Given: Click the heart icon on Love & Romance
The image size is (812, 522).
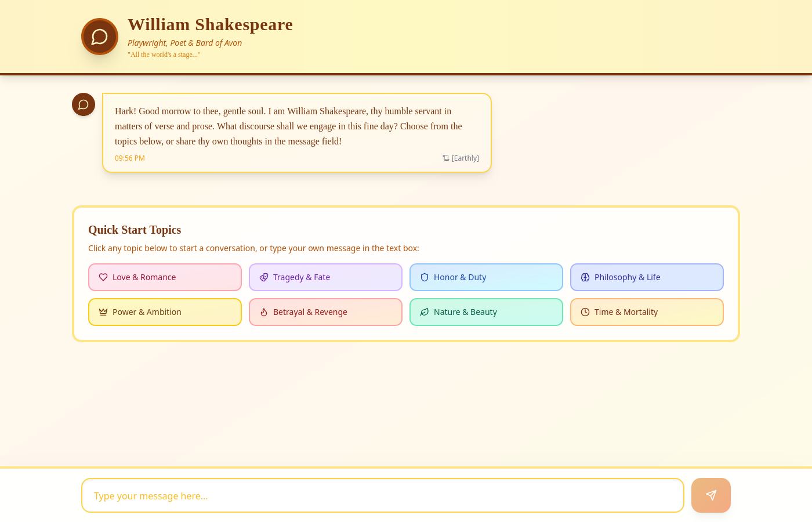Looking at the screenshot, I should coord(103,277).
